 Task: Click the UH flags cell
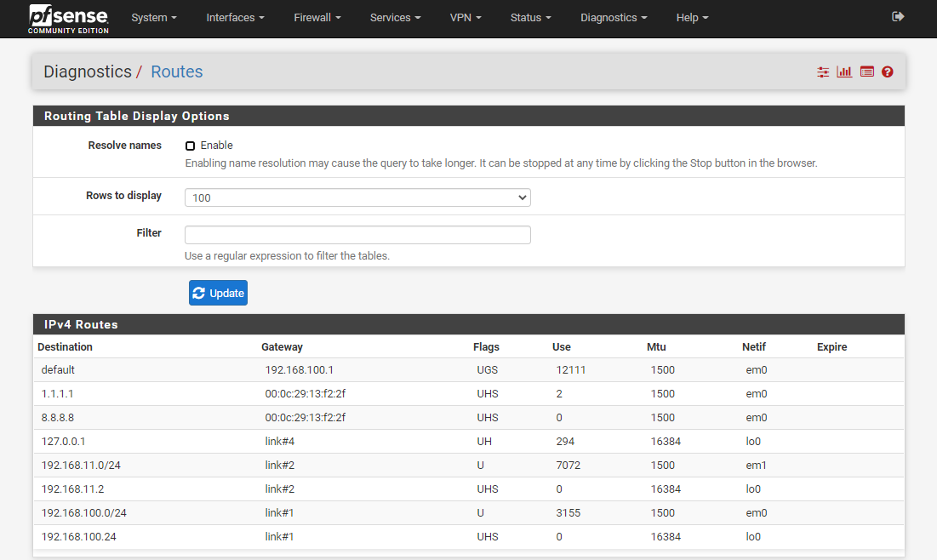tap(484, 442)
